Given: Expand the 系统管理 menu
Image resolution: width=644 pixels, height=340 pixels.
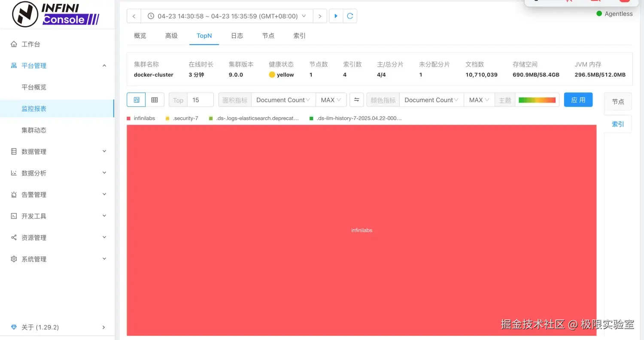Looking at the screenshot, I should [104, 259].
